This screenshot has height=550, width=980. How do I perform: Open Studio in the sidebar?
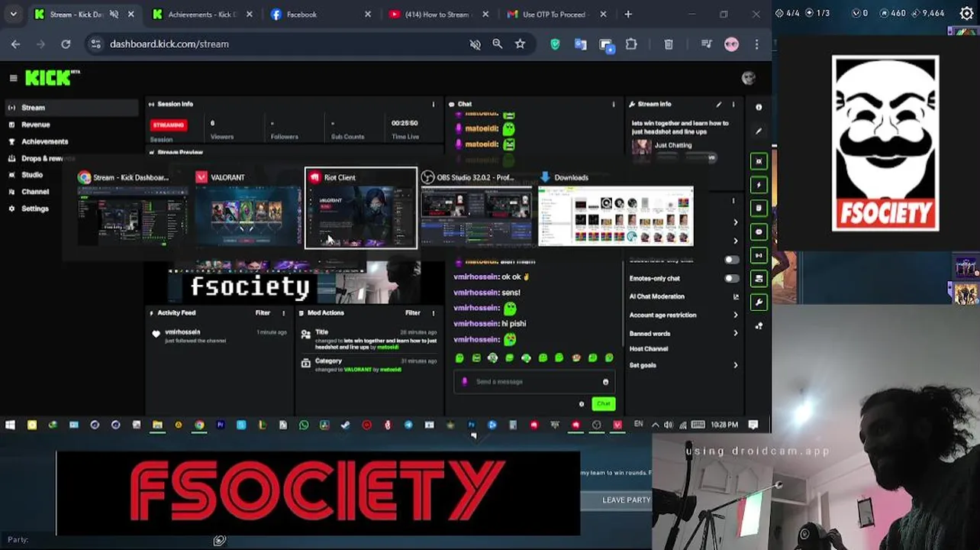(x=32, y=175)
